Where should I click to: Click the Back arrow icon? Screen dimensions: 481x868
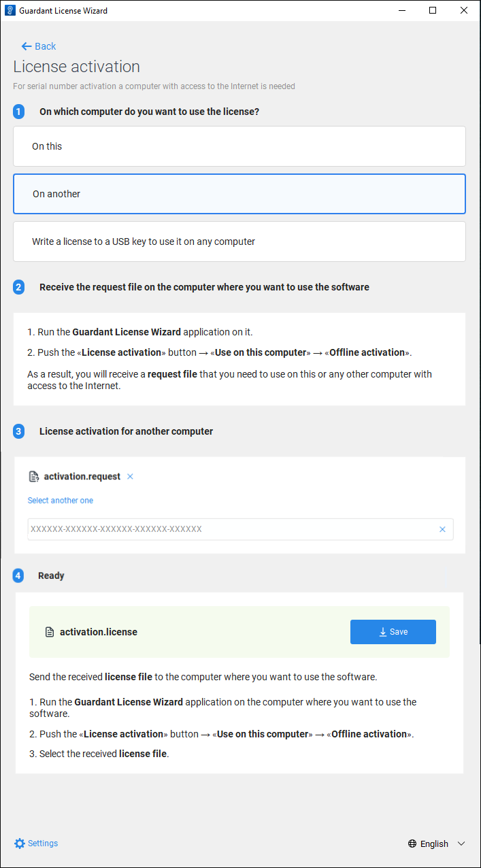point(27,46)
